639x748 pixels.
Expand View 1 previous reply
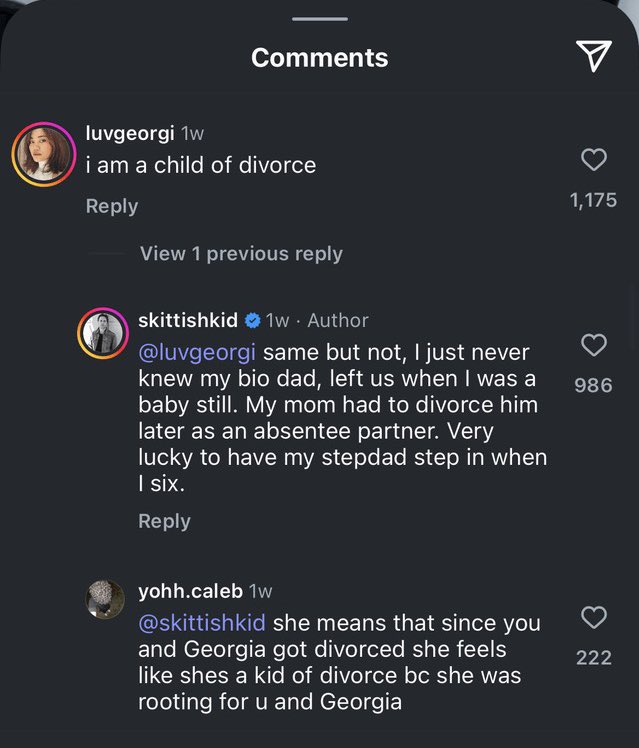(241, 253)
